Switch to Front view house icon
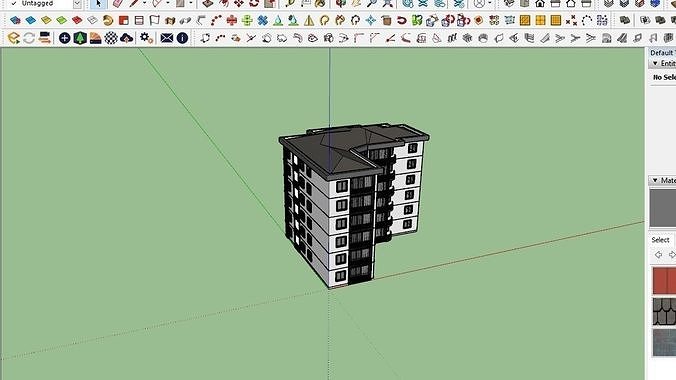 (540, 4)
